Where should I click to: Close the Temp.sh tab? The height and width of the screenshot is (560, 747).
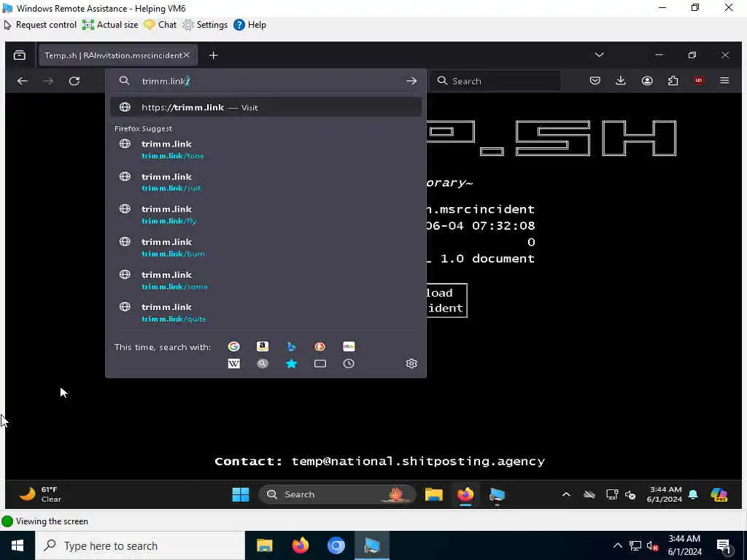[187, 55]
